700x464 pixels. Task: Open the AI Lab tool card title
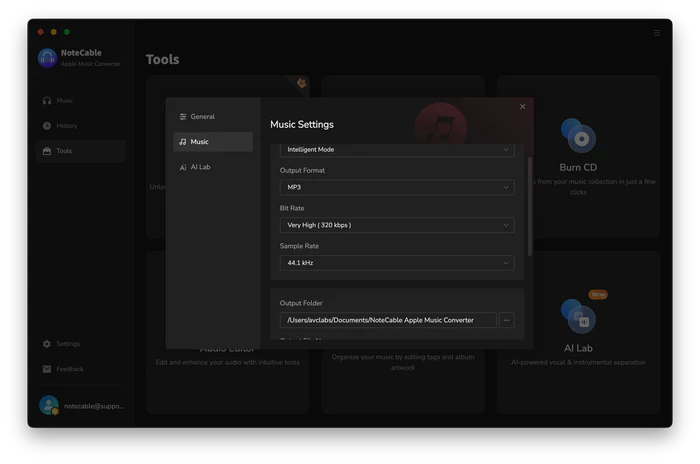click(x=578, y=348)
